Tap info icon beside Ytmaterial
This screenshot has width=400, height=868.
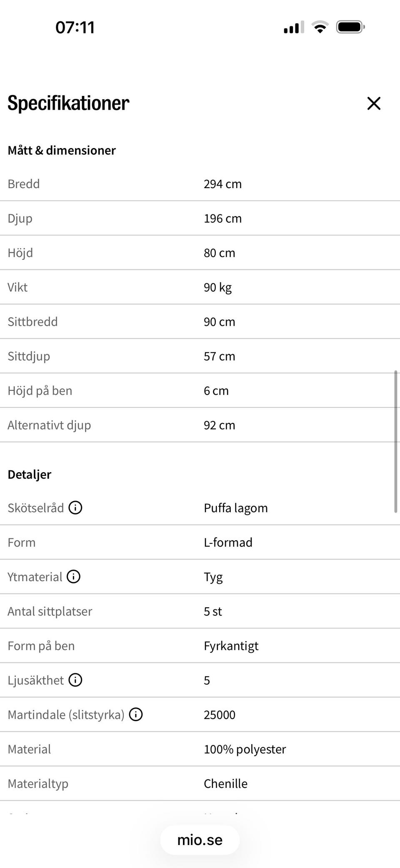click(x=74, y=576)
